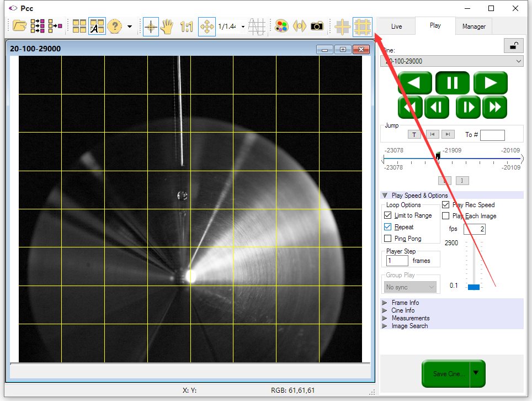Click the flip horizontal mirror toolbar icon
The image size is (532, 401).
[299, 26]
